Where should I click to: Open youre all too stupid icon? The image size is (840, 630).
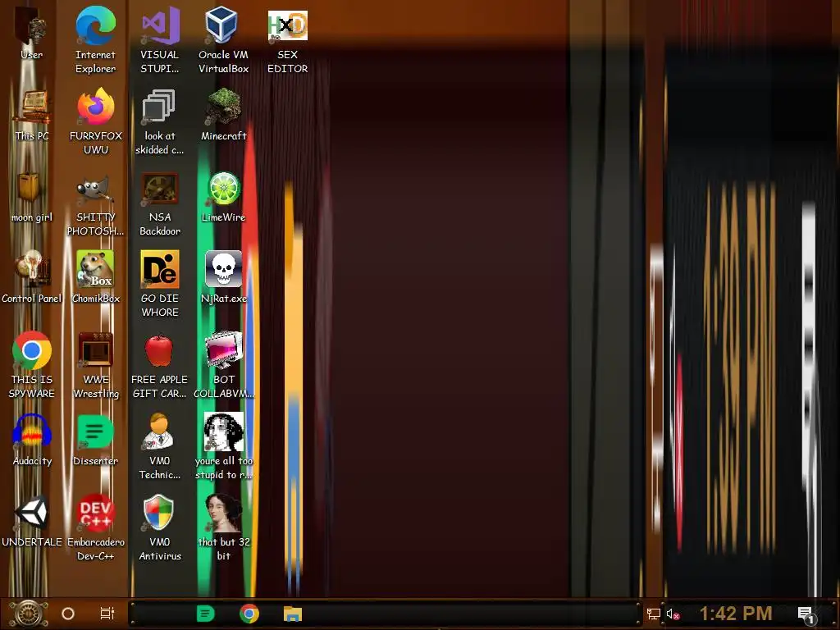(x=223, y=447)
